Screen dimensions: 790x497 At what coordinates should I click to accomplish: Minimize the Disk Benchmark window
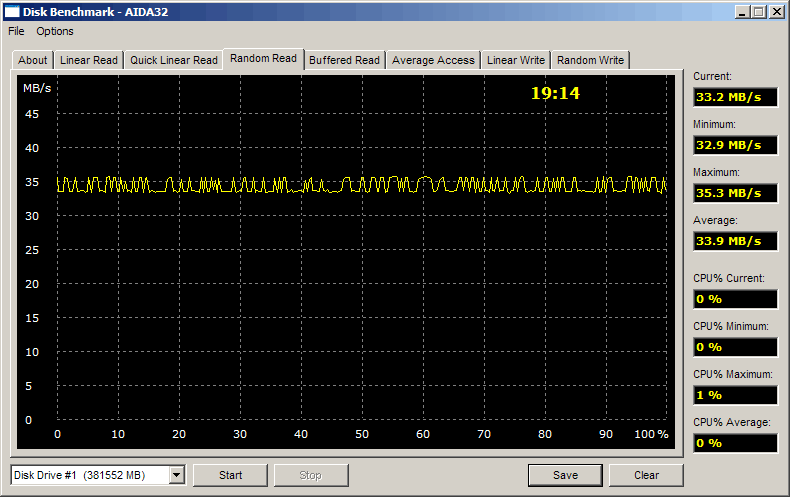point(741,12)
